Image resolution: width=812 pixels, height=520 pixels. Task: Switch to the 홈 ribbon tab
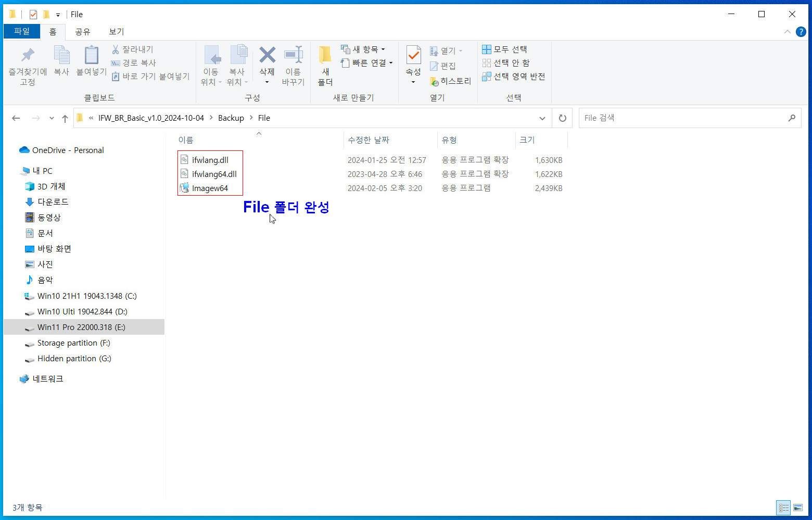53,32
